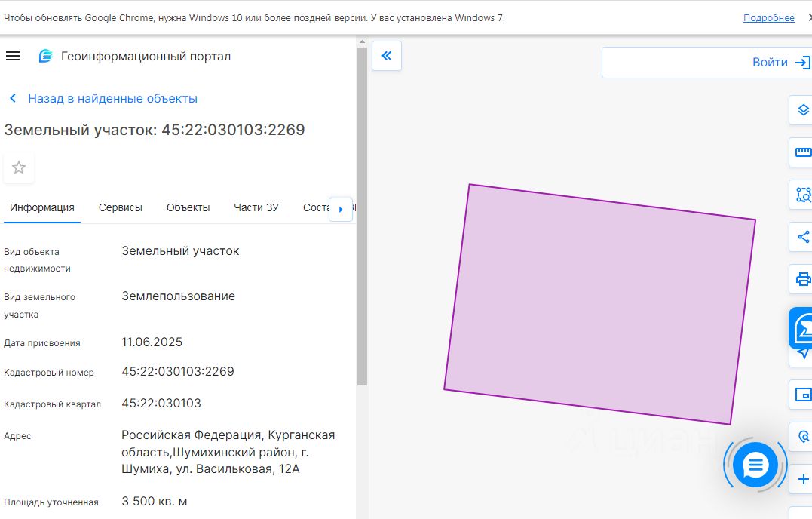Image resolution: width=812 pixels, height=519 pixels.
Task: Switch to the Сервисы tab
Action: point(120,207)
